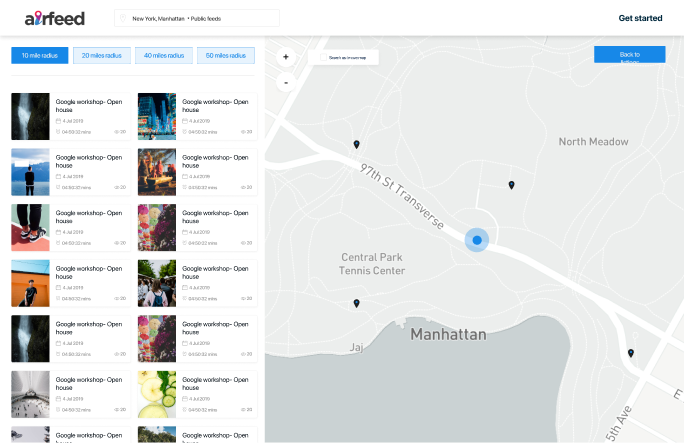Click the airfeed logo
Screen dimensions: 684x443
pos(55,18)
